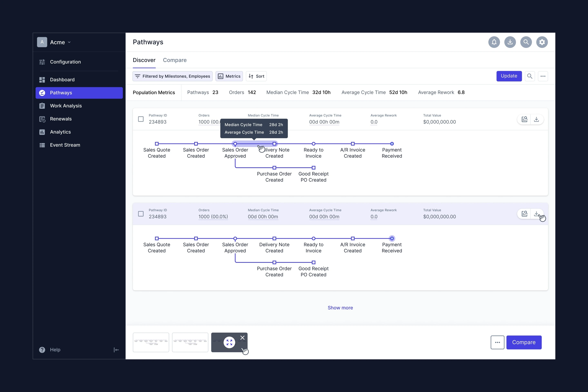
Task: Click the Show more link
Action: tap(340, 308)
